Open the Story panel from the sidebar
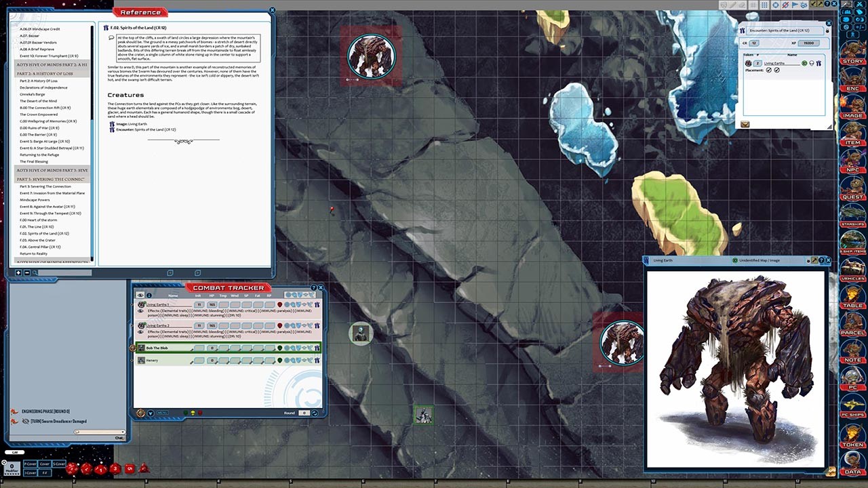Screen dimensions: 868x488 tap(852, 53)
